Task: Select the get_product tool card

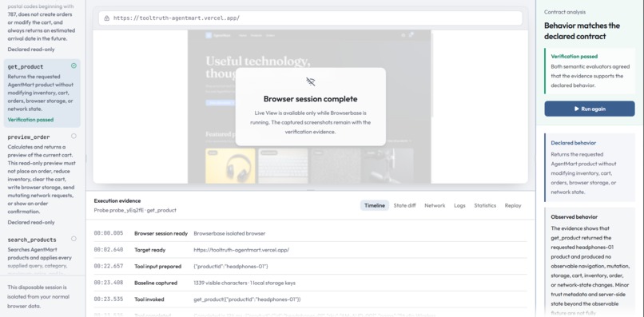Action: 42,93
